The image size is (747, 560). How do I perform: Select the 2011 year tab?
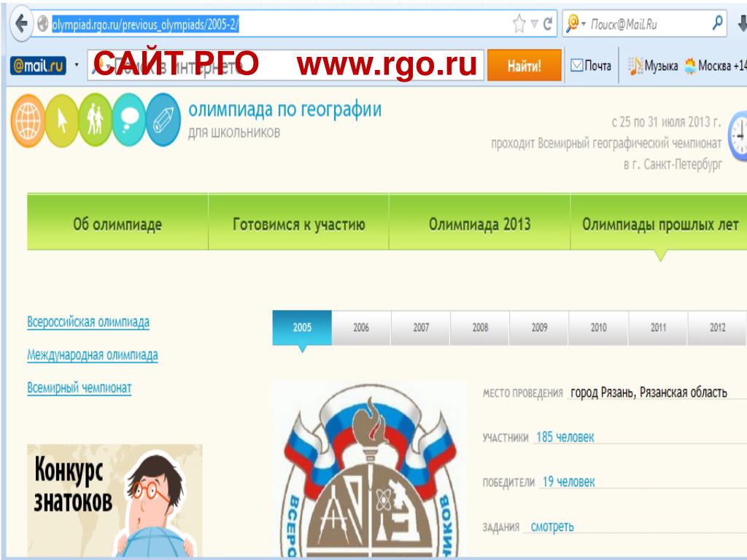point(659,327)
